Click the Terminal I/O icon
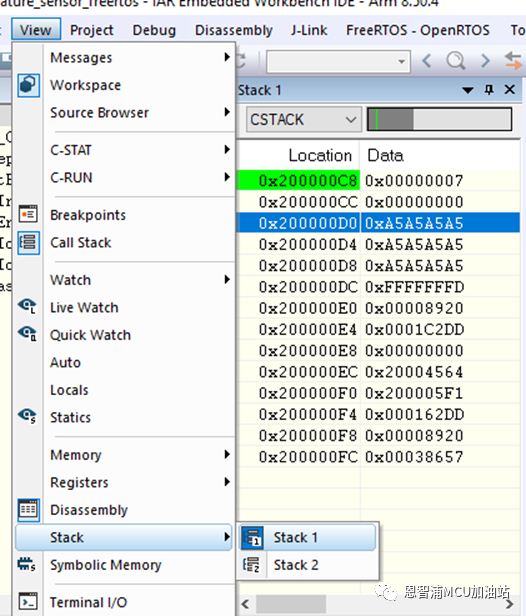Screen dimensions: 526x616 pyautogui.click(x=28, y=601)
